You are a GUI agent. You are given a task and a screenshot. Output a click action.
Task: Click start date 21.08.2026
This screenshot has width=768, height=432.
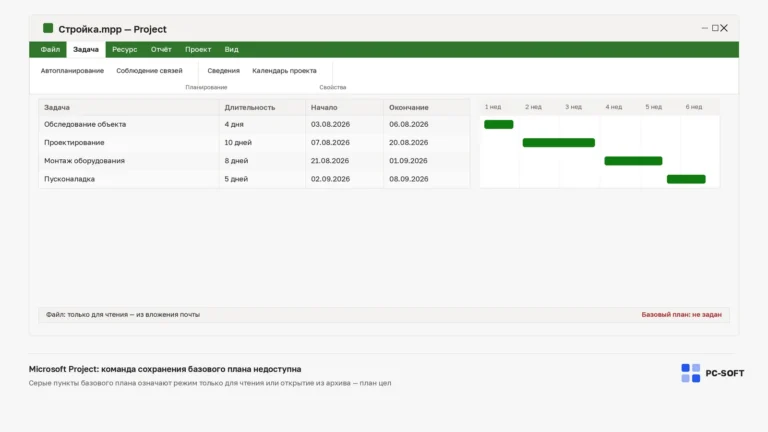click(x=330, y=161)
